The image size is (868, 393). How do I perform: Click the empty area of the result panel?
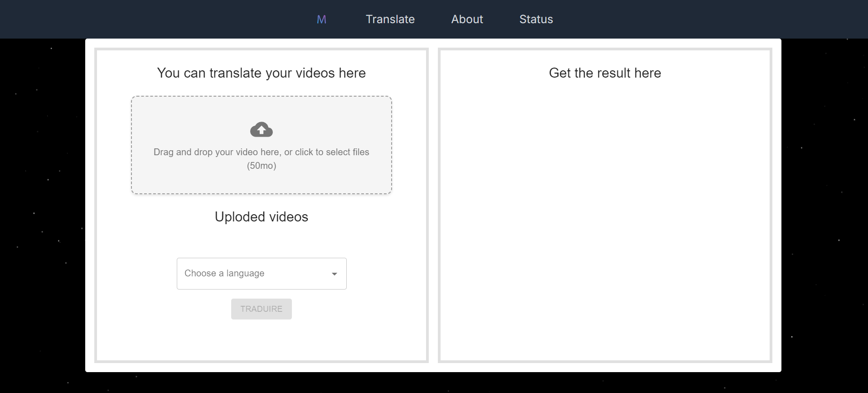pyautogui.click(x=605, y=218)
